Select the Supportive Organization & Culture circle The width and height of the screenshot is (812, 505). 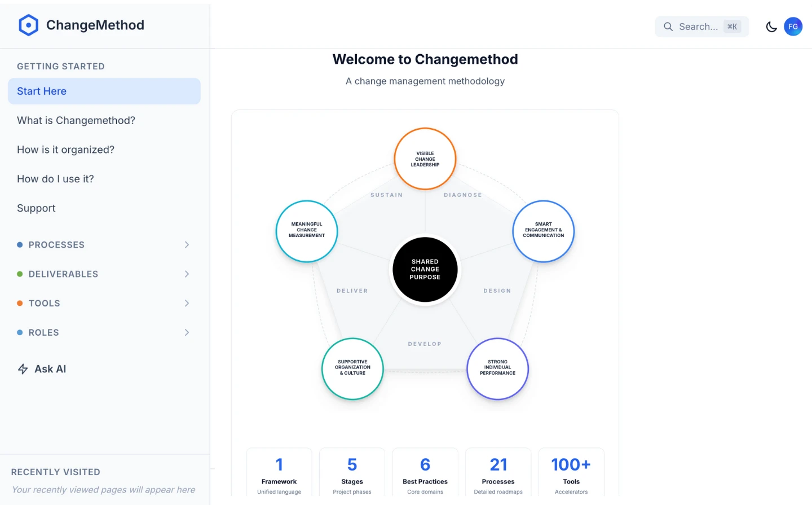coord(352,369)
